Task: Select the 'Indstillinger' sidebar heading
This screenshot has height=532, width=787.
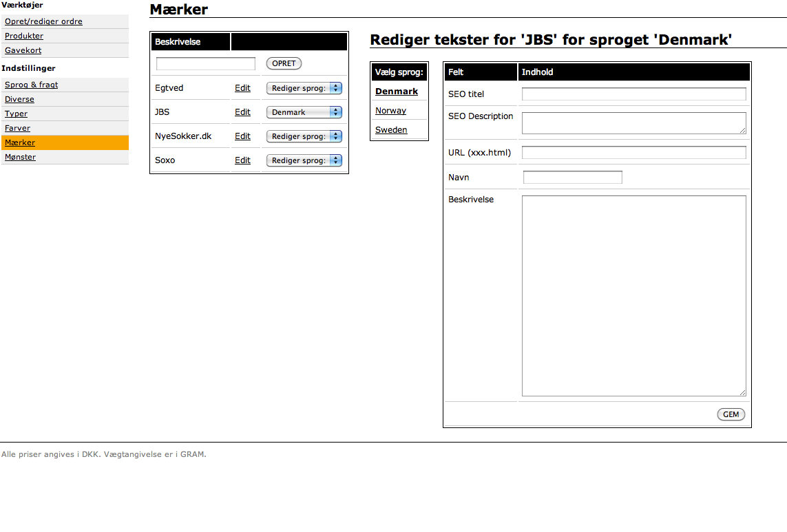Action: (29, 68)
